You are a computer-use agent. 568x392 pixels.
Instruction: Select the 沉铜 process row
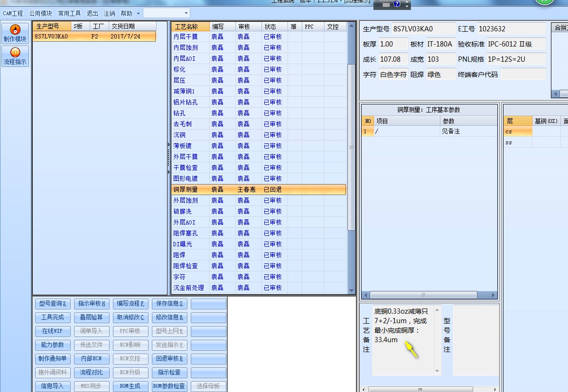point(259,135)
